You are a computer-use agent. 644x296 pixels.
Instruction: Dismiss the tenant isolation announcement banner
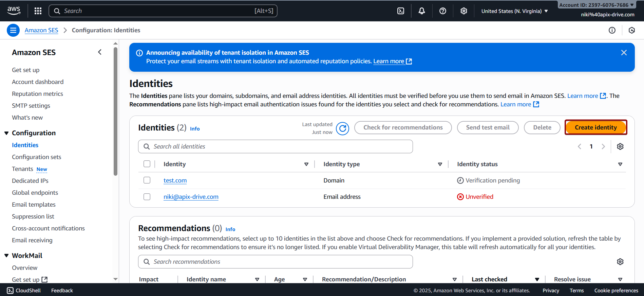[624, 53]
